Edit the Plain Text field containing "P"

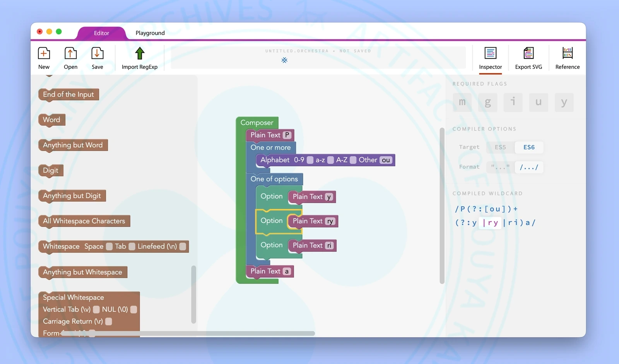tap(287, 135)
